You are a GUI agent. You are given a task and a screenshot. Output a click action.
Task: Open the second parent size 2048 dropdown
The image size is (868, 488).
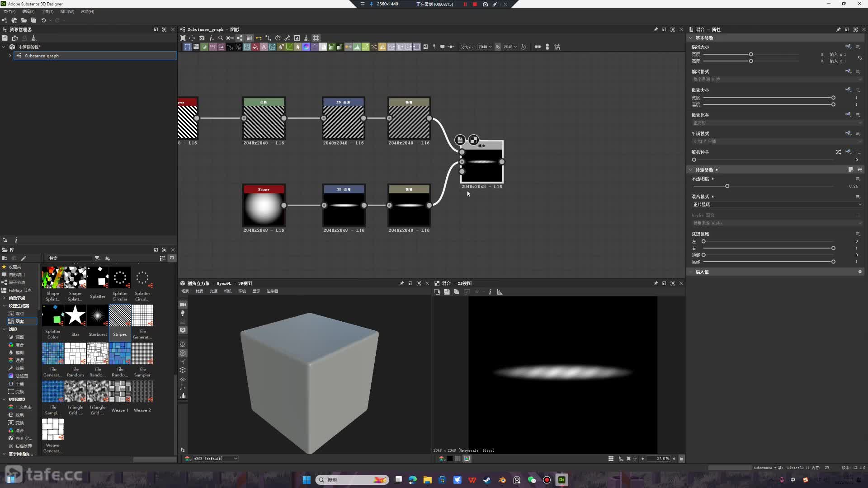(x=510, y=47)
